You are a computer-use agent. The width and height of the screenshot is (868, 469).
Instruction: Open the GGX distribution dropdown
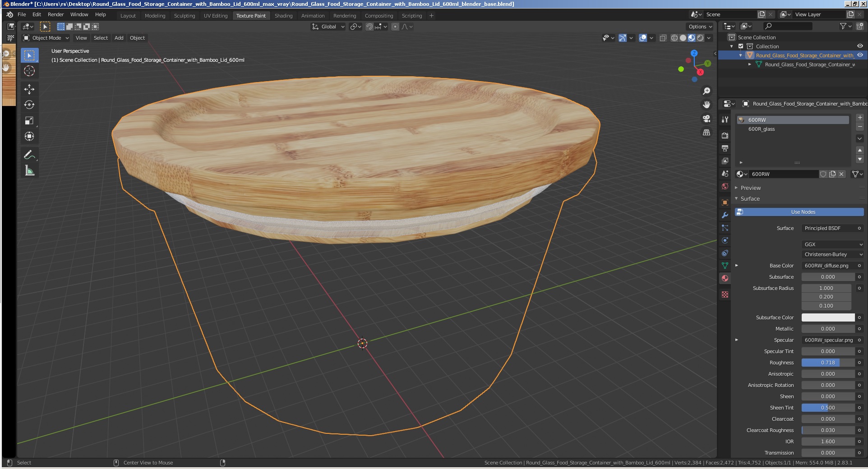tap(833, 244)
